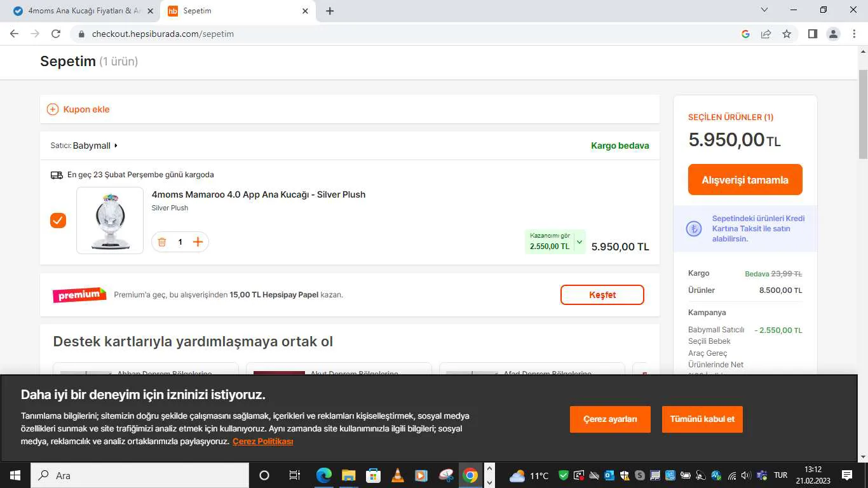Open Microsoft Store from the taskbar
868x488 pixels.
(373, 475)
